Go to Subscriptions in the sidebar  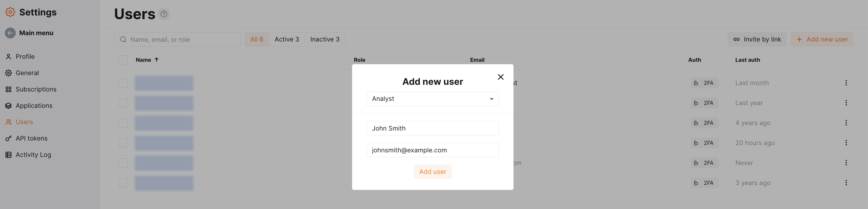(36, 89)
